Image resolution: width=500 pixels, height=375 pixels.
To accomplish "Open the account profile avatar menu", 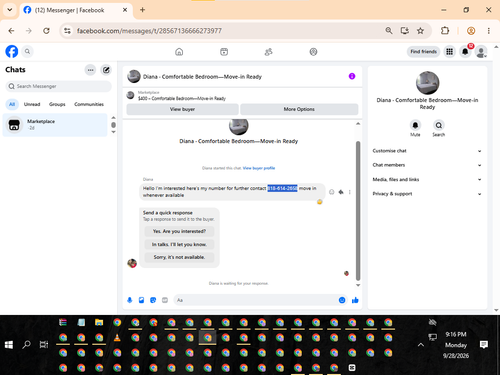I will tap(481, 52).
